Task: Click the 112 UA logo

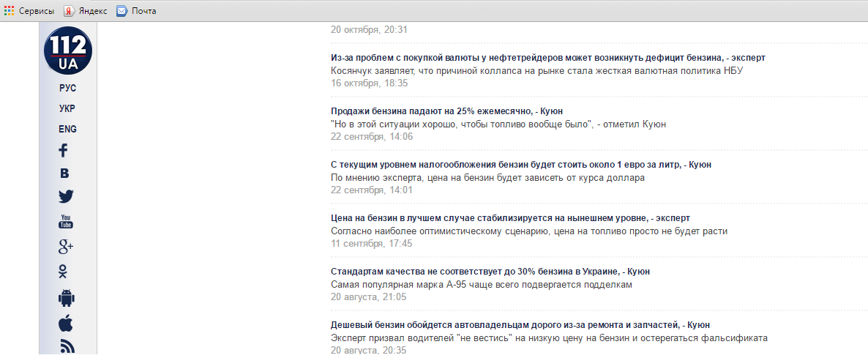Action: (x=67, y=51)
